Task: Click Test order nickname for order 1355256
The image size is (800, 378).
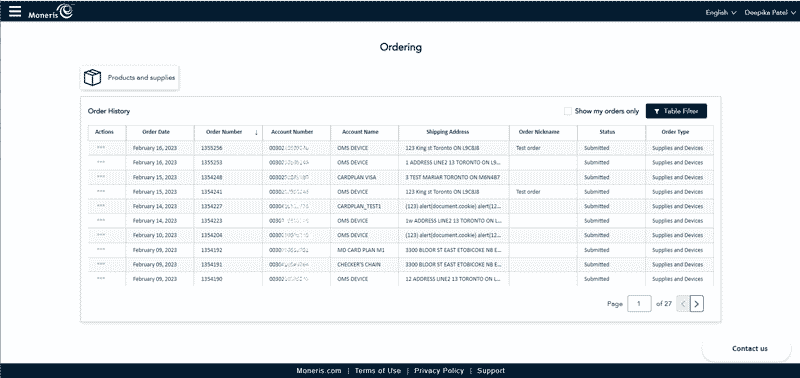Action: [528, 148]
